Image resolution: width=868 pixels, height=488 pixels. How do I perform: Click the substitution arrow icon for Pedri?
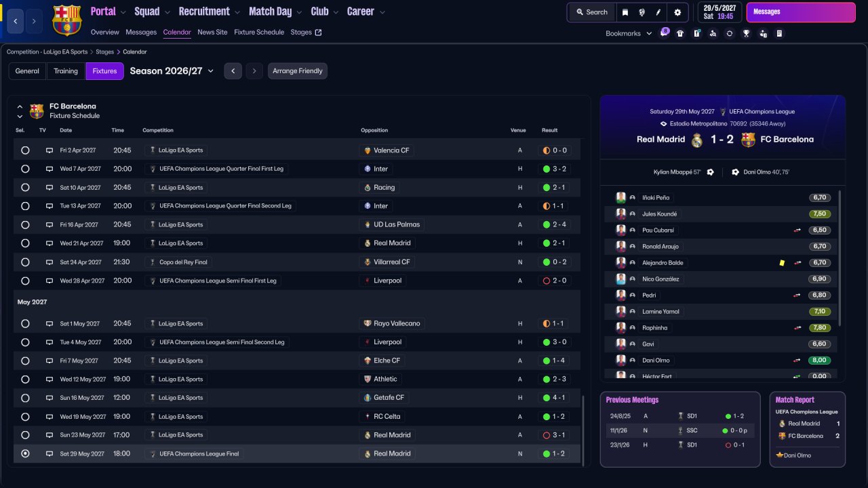click(x=797, y=296)
